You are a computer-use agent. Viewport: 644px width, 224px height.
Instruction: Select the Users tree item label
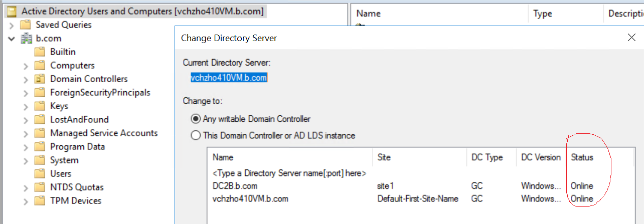tap(61, 173)
